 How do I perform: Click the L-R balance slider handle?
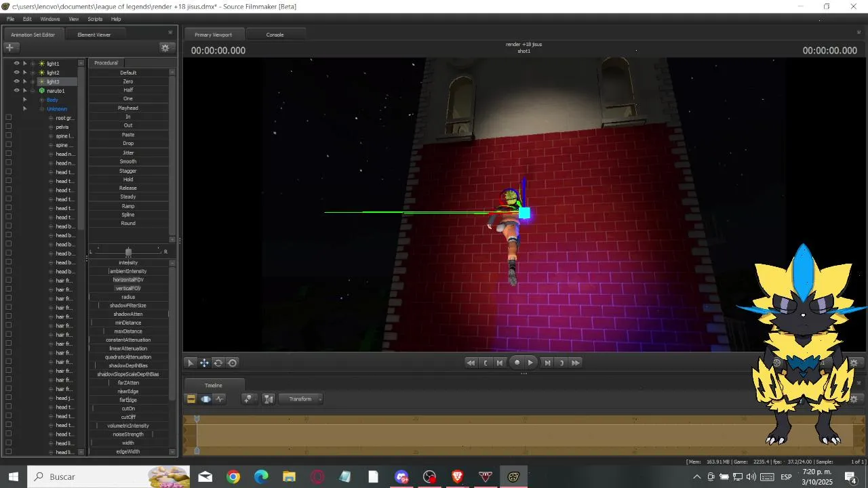(x=128, y=252)
